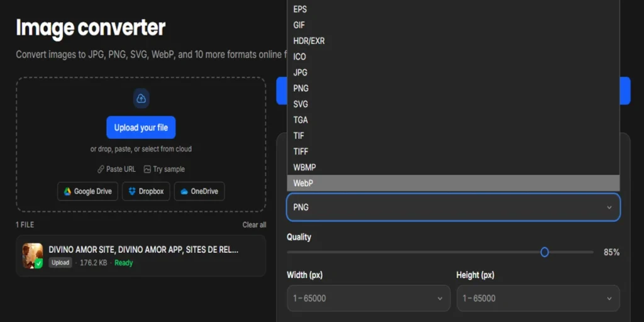Pick PNG in the dropdown list
Viewport: 644px width, 322px height.
453,88
